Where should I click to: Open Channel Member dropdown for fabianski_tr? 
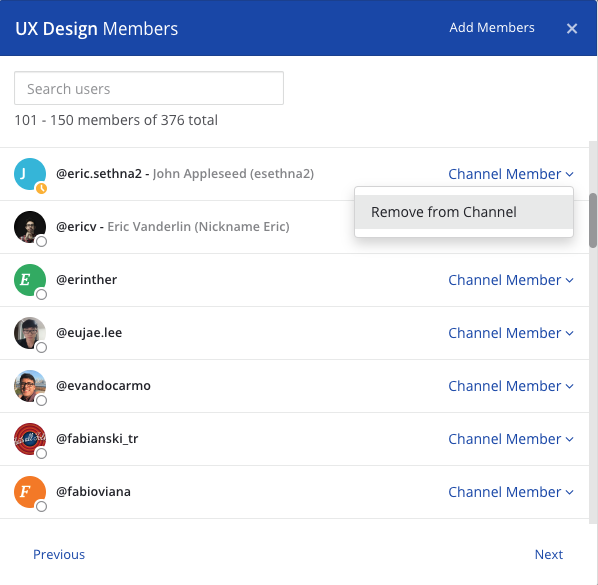[511, 439]
